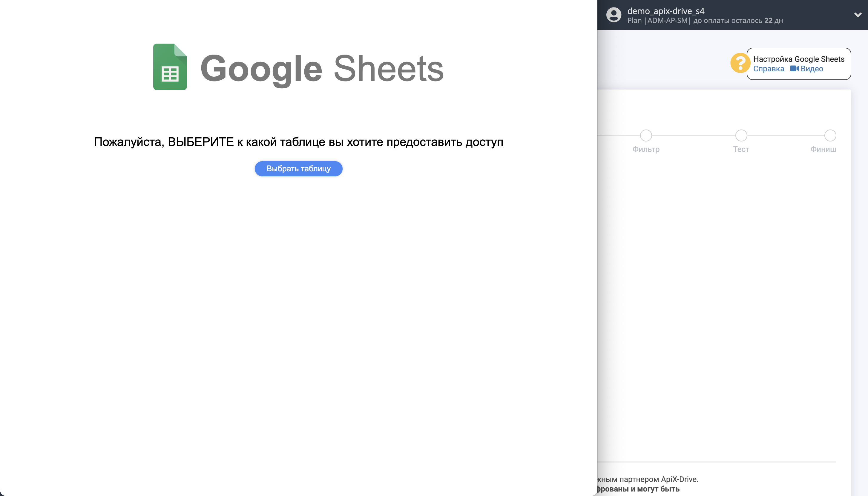
Task: Click the Финиш step label
Action: tap(823, 149)
